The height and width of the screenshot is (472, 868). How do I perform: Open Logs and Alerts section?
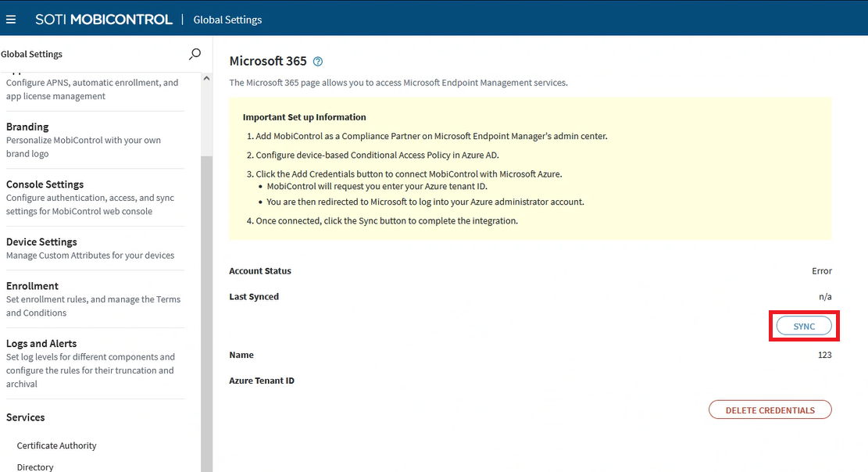(x=41, y=344)
